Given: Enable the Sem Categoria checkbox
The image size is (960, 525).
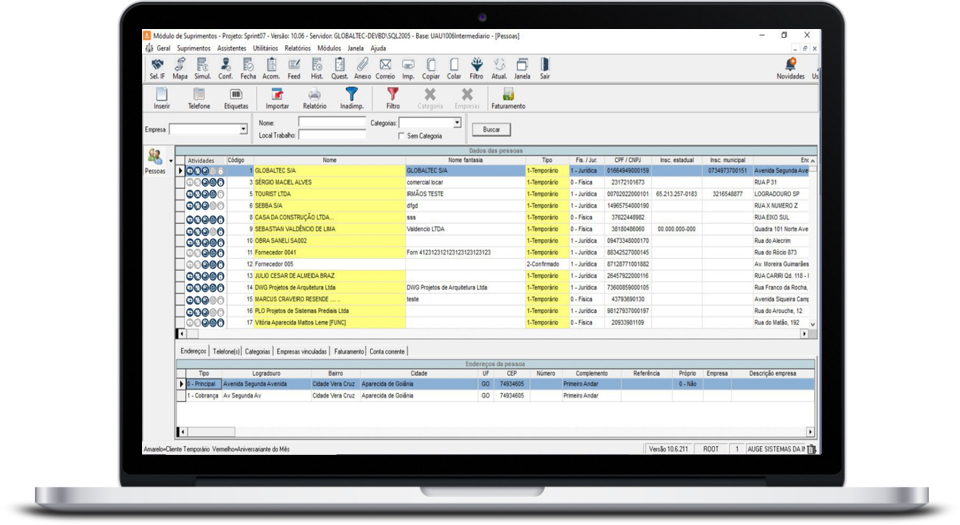Looking at the screenshot, I should click(x=402, y=136).
